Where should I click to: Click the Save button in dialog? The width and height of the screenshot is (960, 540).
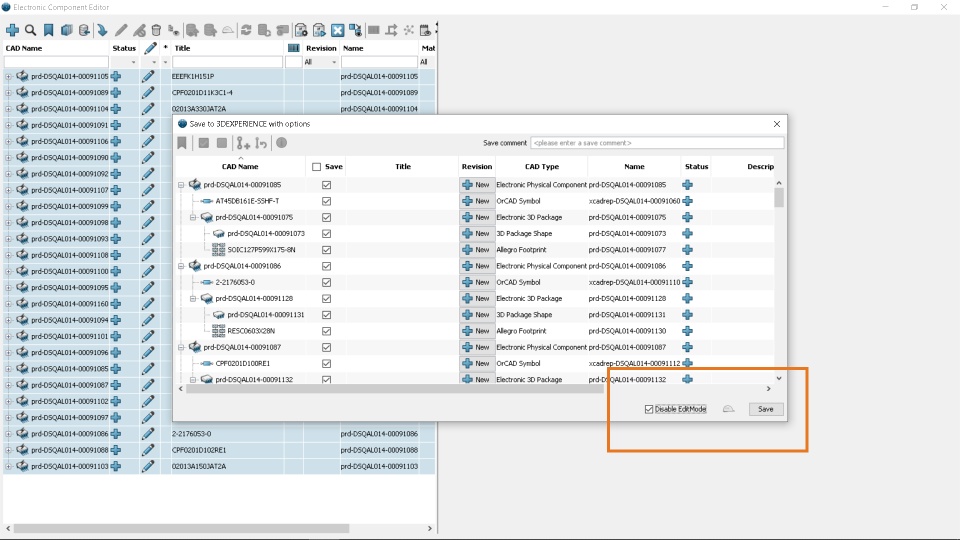(766, 409)
